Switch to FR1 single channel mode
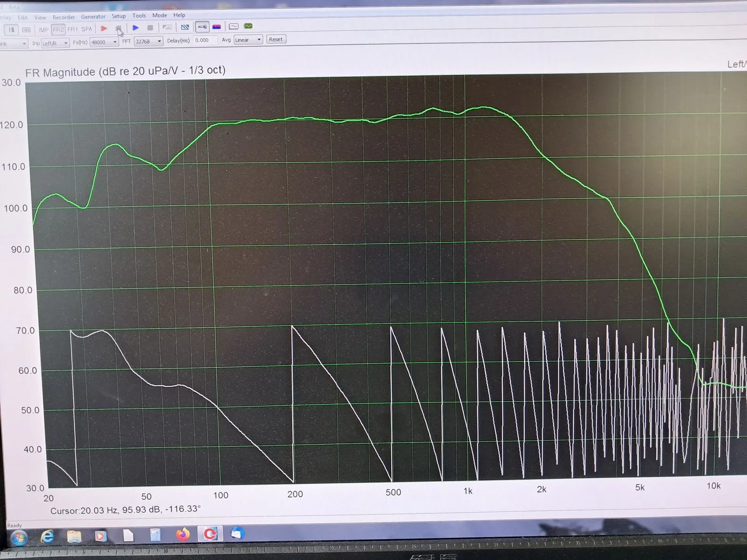This screenshot has height=560, width=747. pos(72,29)
